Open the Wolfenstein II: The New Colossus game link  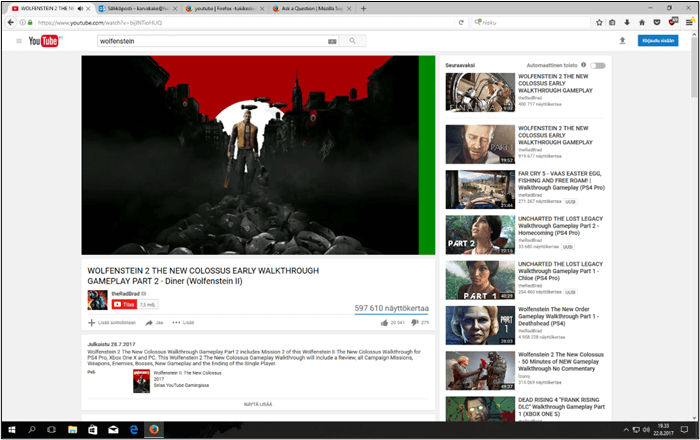point(188,373)
